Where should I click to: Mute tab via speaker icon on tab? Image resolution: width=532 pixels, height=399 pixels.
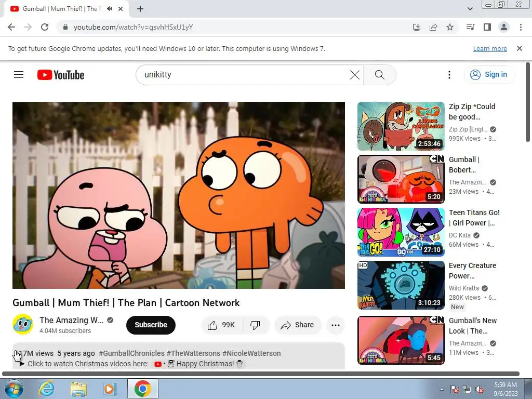point(109,9)
